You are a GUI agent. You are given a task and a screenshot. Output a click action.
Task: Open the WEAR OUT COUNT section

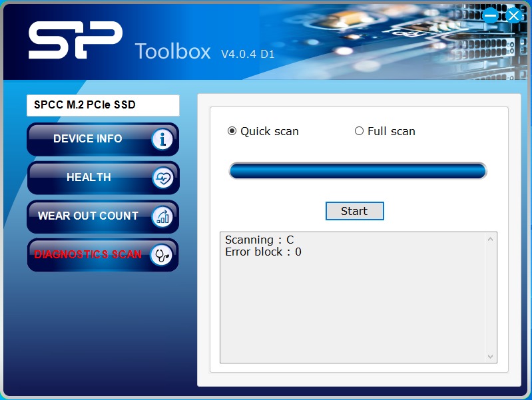pos(103,216)
